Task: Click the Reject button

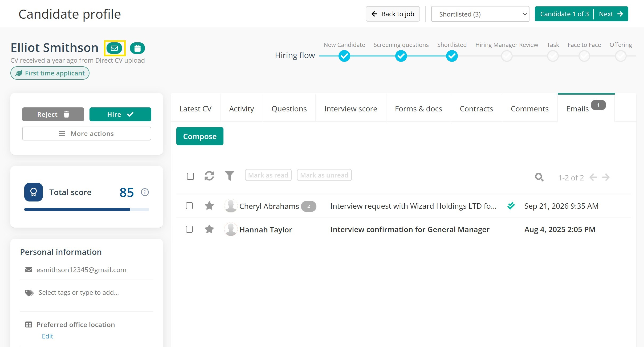Action: click(x=53, y=114)
